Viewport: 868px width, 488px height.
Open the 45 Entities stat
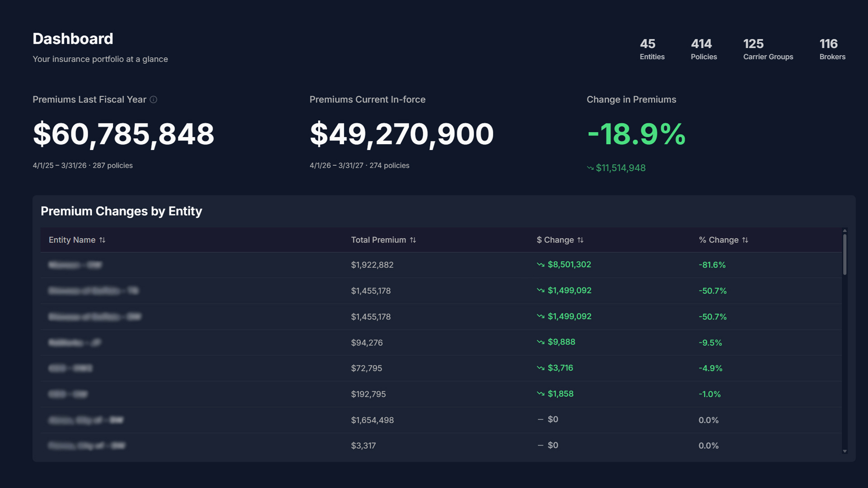(x=652, y=49)
